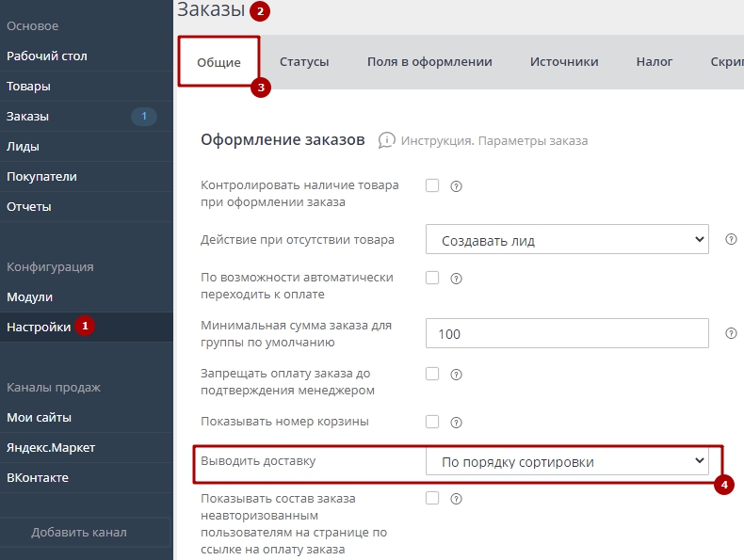
Task: Open Заказы in sidebar menu
Action: pyautogui.click(x=87, y=116)
